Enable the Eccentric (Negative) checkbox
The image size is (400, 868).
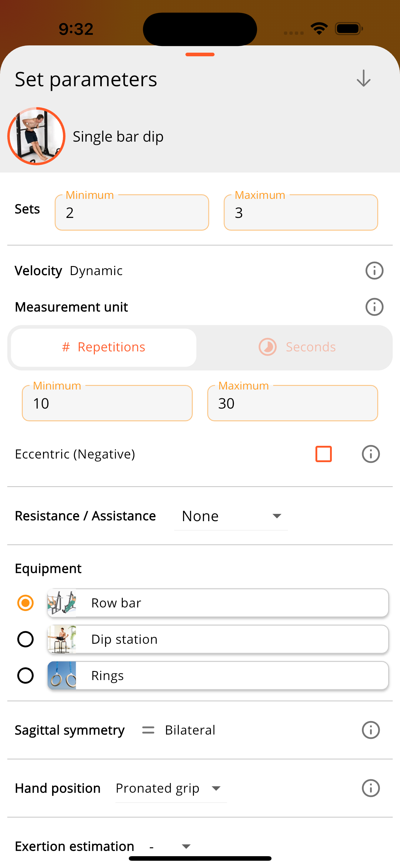[323, 454]
